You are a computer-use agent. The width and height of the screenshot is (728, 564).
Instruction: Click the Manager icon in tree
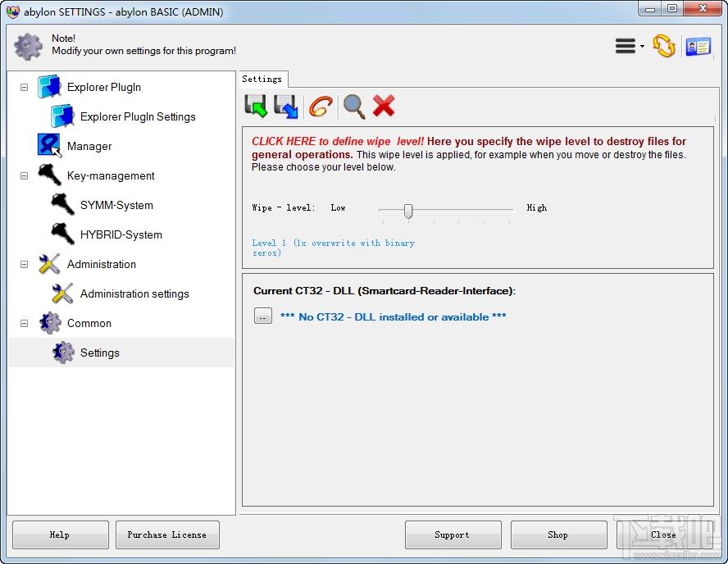coord(49,146)
